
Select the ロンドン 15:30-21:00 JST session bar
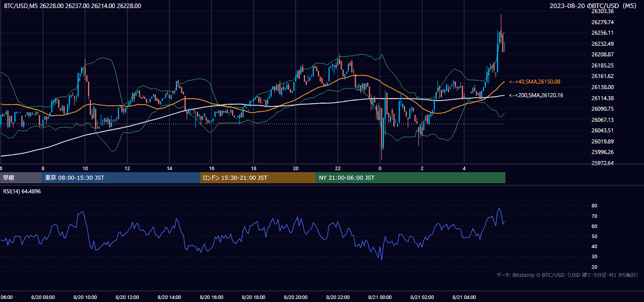click(x=258, y=178)
